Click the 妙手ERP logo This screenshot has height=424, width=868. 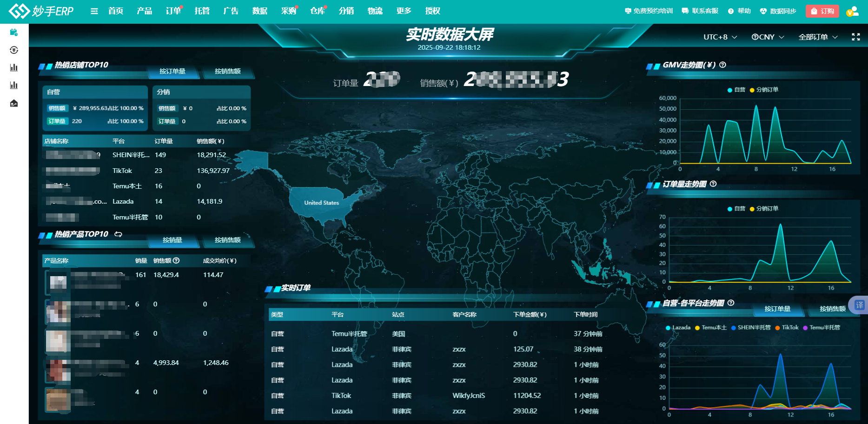(x=41, y=11)
